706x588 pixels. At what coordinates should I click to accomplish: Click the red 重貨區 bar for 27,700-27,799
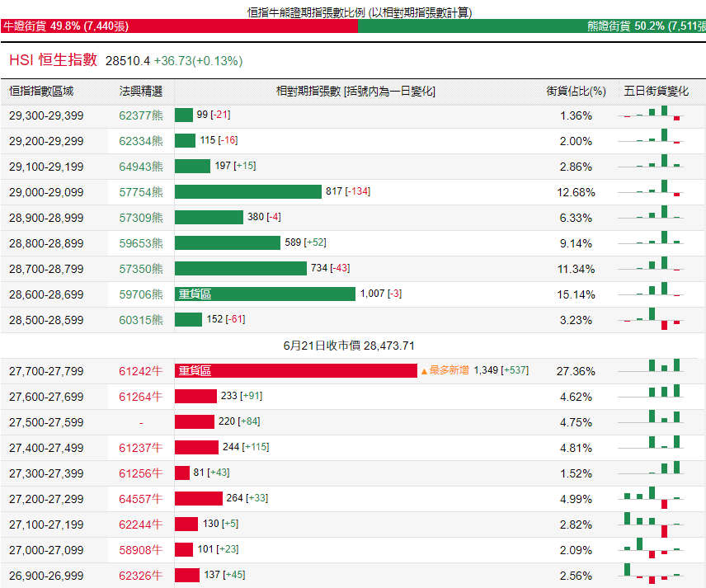pos(296,370)
